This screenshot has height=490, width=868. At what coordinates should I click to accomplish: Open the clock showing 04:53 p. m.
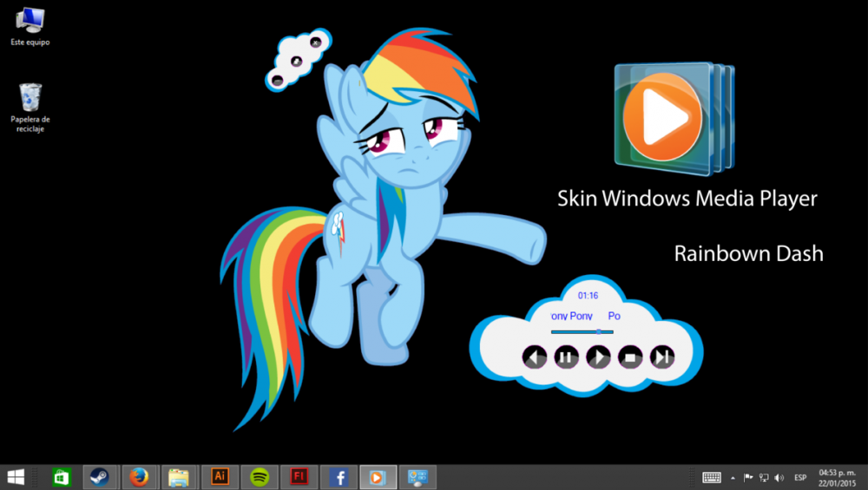[837, 478]
